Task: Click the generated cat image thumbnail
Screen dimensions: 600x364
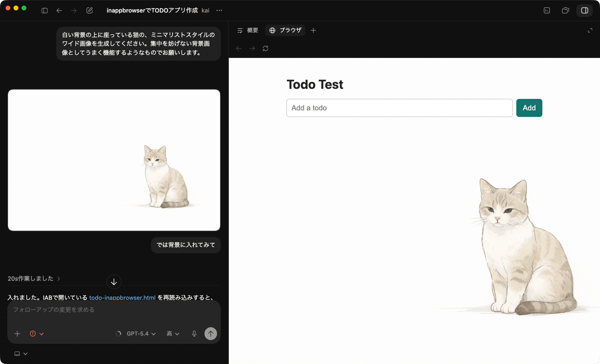Action: (114, 160)
